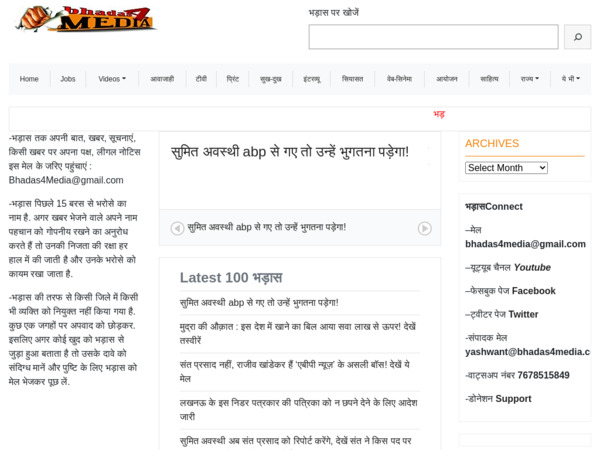This screenshot has width=600, height=450.
Task: Expand the Videos dropdown menu
Action: coord(112,79)
